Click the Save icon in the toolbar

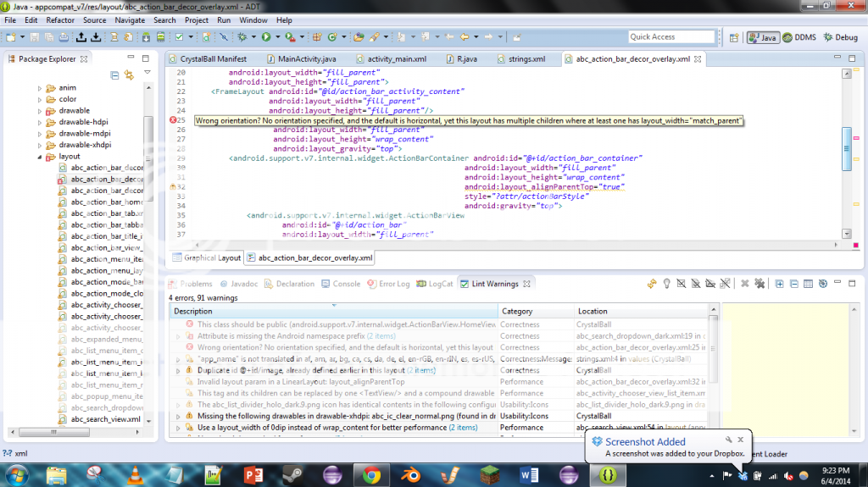tap(36, 37)
